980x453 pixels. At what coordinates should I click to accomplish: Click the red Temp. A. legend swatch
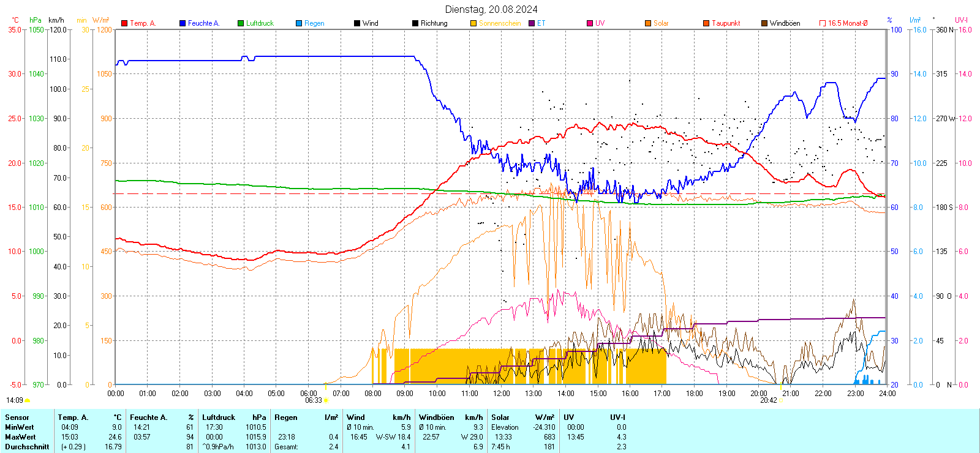124,23
